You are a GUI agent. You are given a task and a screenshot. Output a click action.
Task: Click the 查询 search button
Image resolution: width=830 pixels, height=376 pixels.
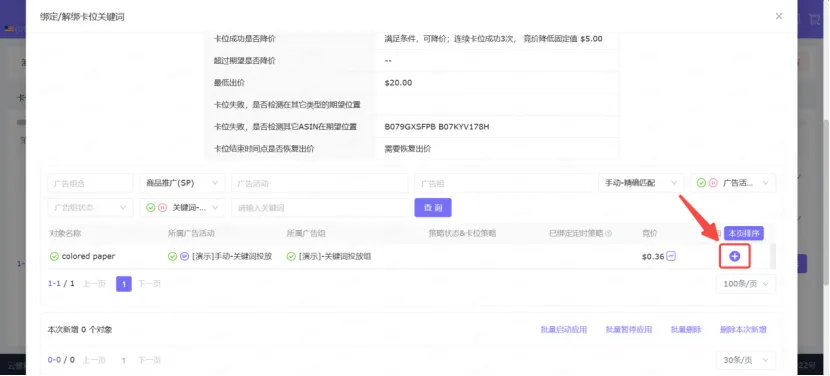[x=433, y=208]
